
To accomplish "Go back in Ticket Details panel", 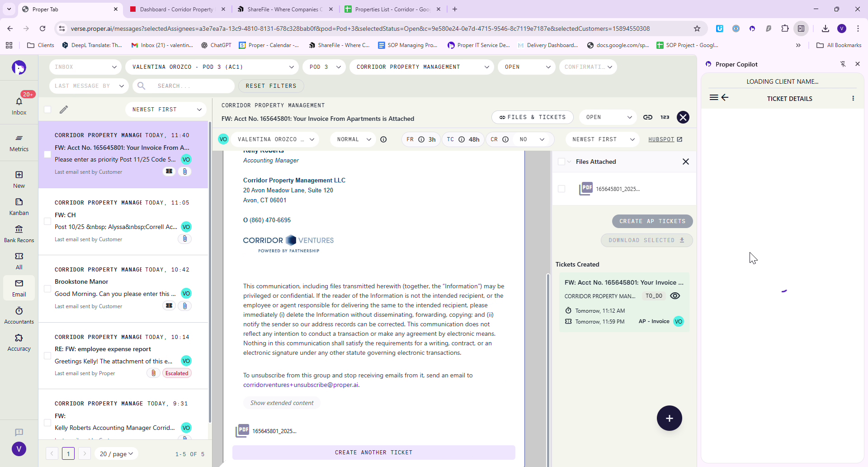I will pos(725,97).
